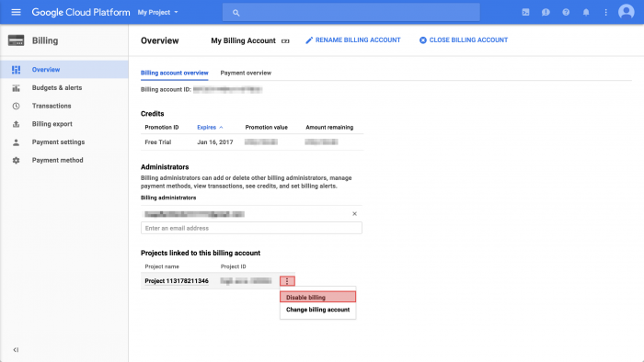The height and width of the screenshot is (362, 644).
Task: Open the project row three-dot menu
Action: pyautogui.click(x=287, y=281)
